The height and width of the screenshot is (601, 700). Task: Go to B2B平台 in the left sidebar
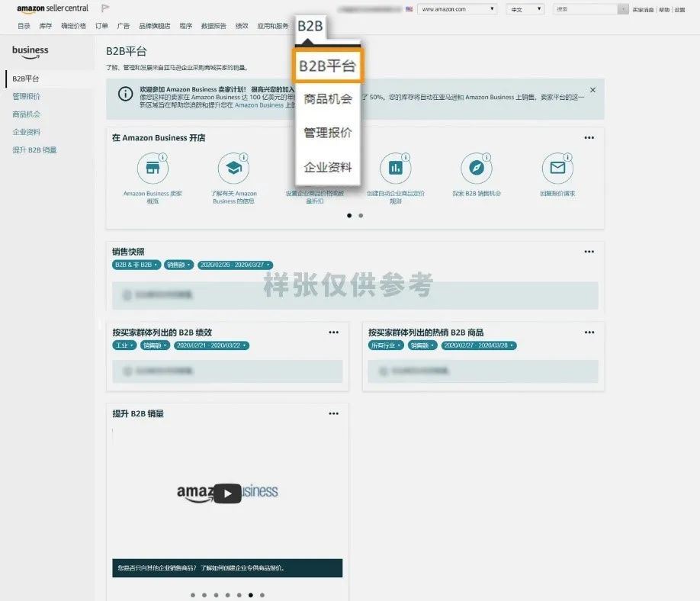click(x=26, y=79)
